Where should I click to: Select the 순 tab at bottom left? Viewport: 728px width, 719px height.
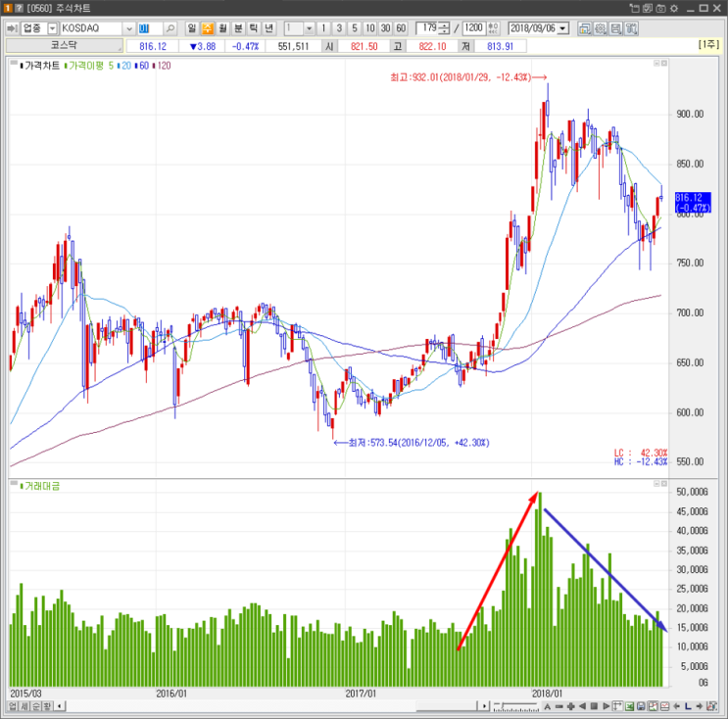tap(35, 706)
